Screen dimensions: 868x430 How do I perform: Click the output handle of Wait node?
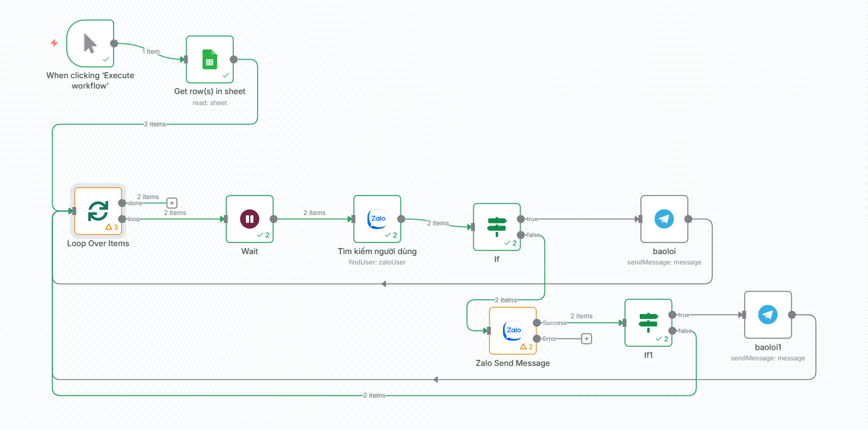pyautogui.click(x=273, y=219)
